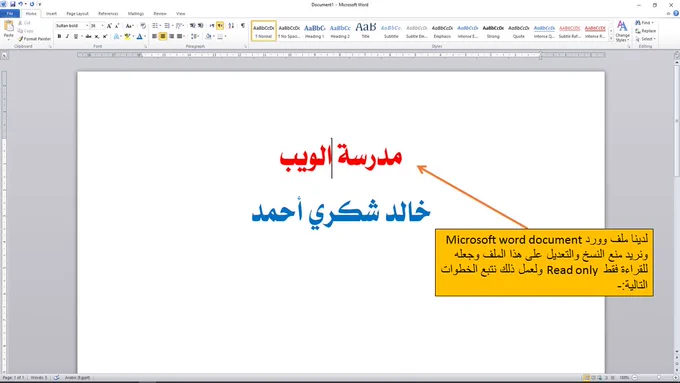This screenshot has height=383, width=680.
Task: Increase indent in Paragraph group
Action: click(x=200, y=26)
